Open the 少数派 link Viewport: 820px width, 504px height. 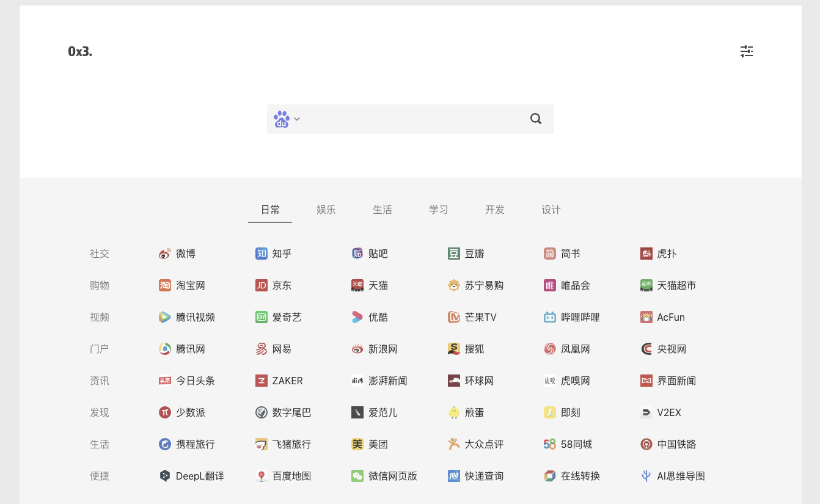coord(182,412)
